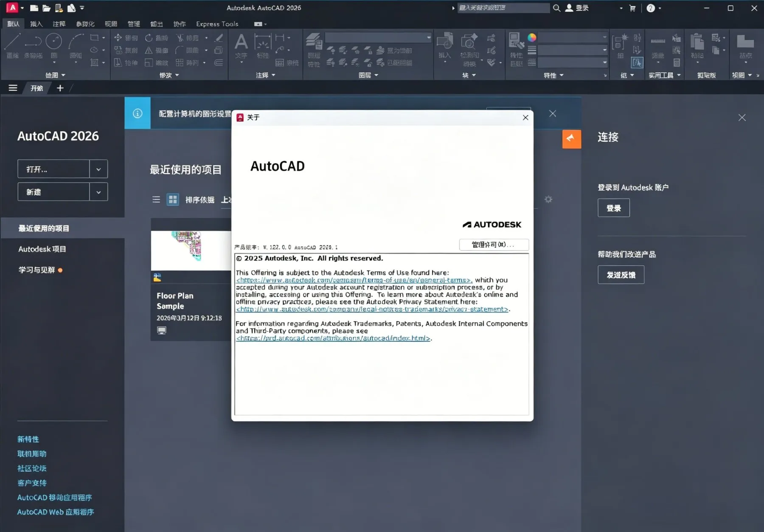Image resolution: width=764 pixels, height=532 pixels.
Task: Add a new drawing tab with plus
Action: point(60,88)
